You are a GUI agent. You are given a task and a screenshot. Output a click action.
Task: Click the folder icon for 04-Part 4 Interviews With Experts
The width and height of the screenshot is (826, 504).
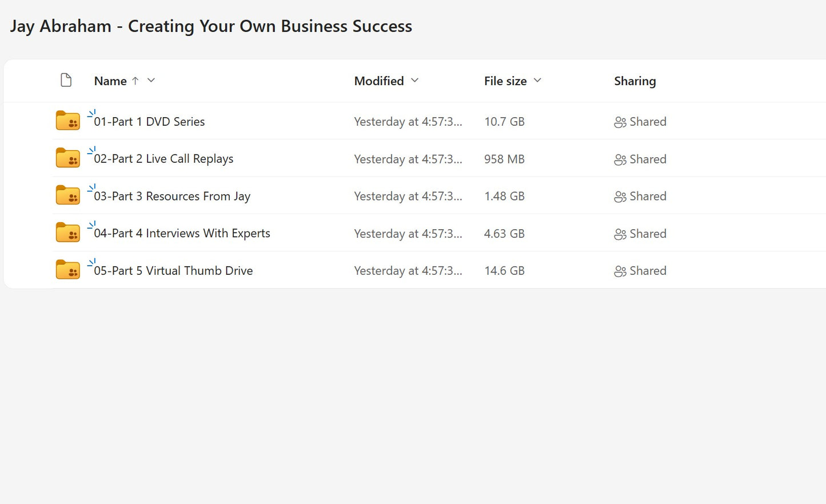[x=67, y=233]
